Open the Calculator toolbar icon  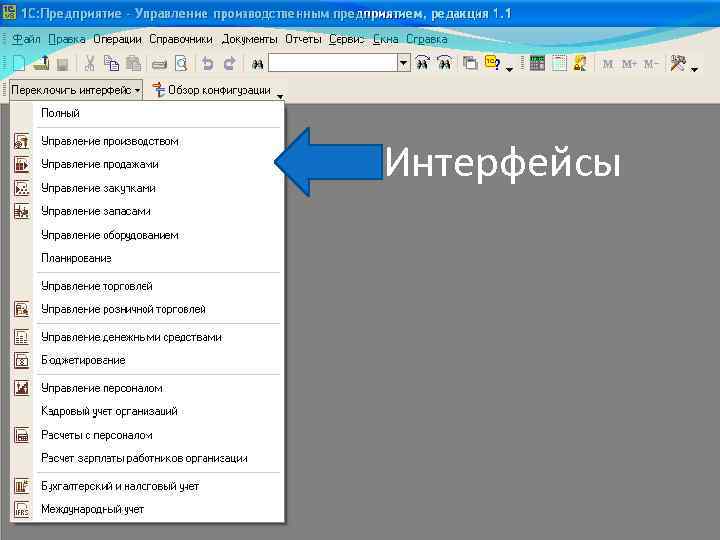coord(537,63)
